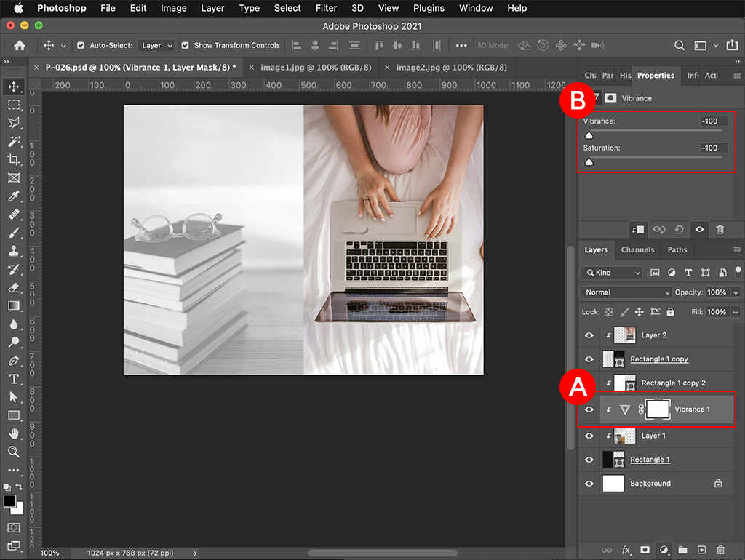Select the Dodge tool
Screen dimensions: 745x560
(14, 342)
